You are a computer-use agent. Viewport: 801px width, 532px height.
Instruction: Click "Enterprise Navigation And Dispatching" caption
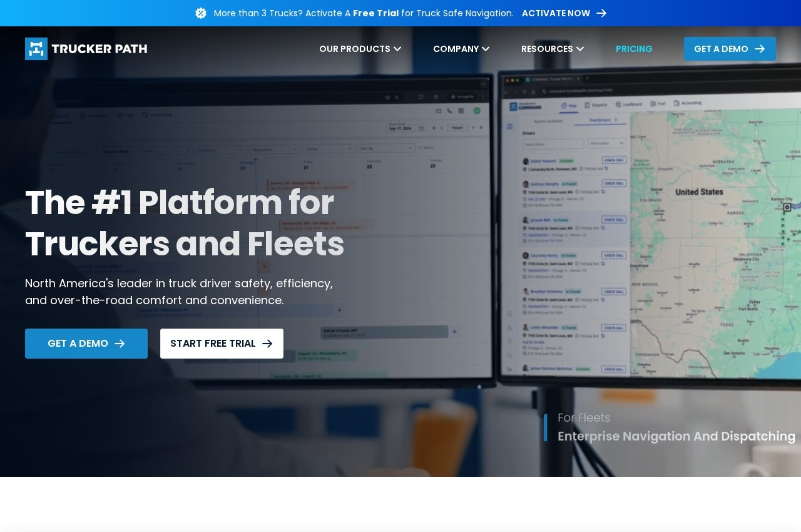(x=676, y=436)
